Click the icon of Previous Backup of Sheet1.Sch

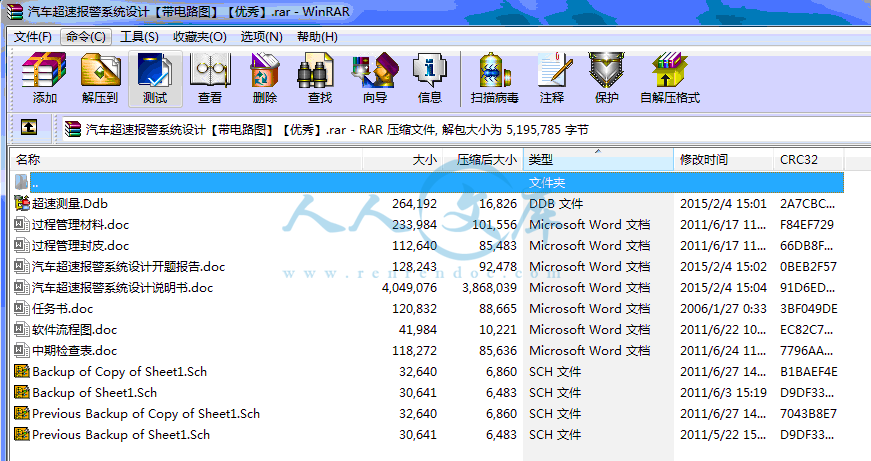(22, 434)
